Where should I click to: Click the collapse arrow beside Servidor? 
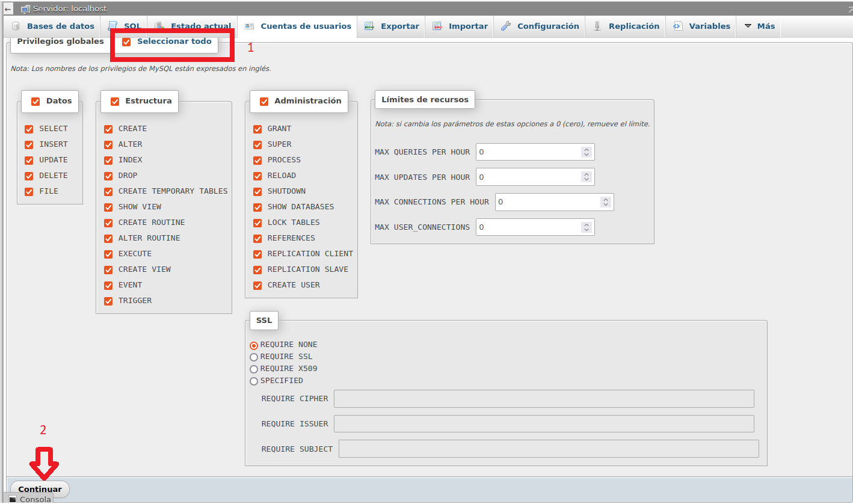coord(8,9)
